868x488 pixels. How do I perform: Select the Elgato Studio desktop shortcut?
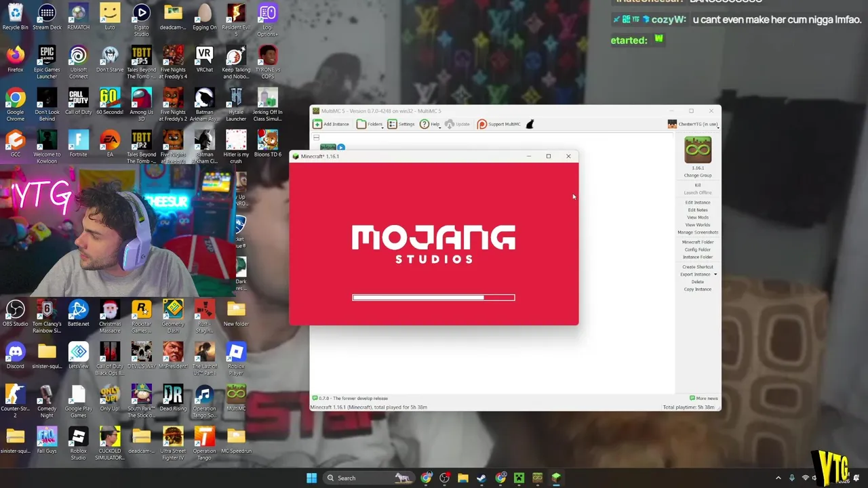[141, 20]
